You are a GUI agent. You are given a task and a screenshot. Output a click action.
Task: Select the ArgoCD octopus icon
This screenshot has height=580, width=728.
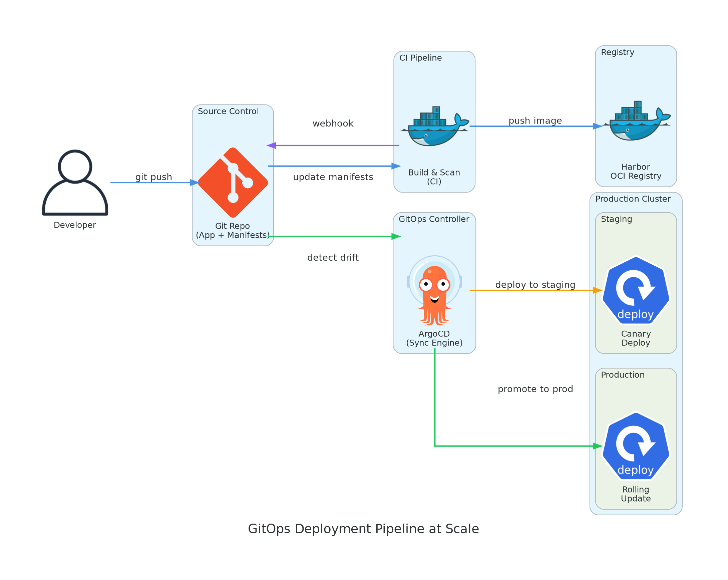pyautogui.click(x=435, y=291)
